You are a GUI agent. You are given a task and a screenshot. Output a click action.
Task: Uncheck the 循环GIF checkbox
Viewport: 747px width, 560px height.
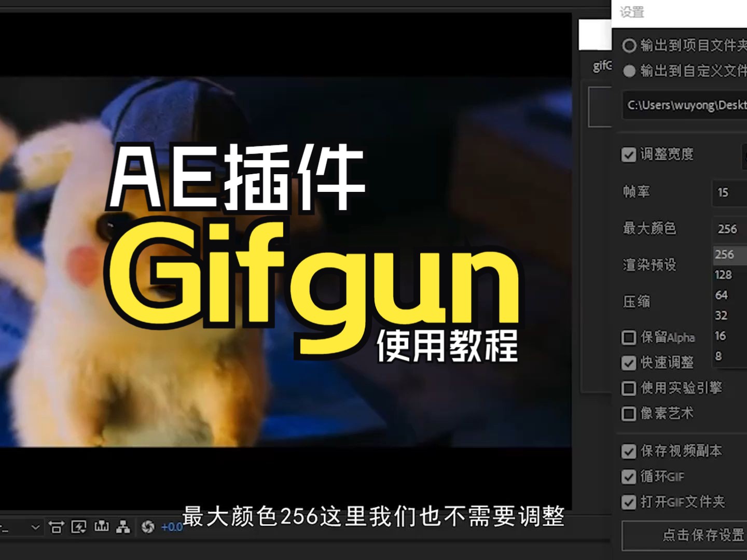629,477
